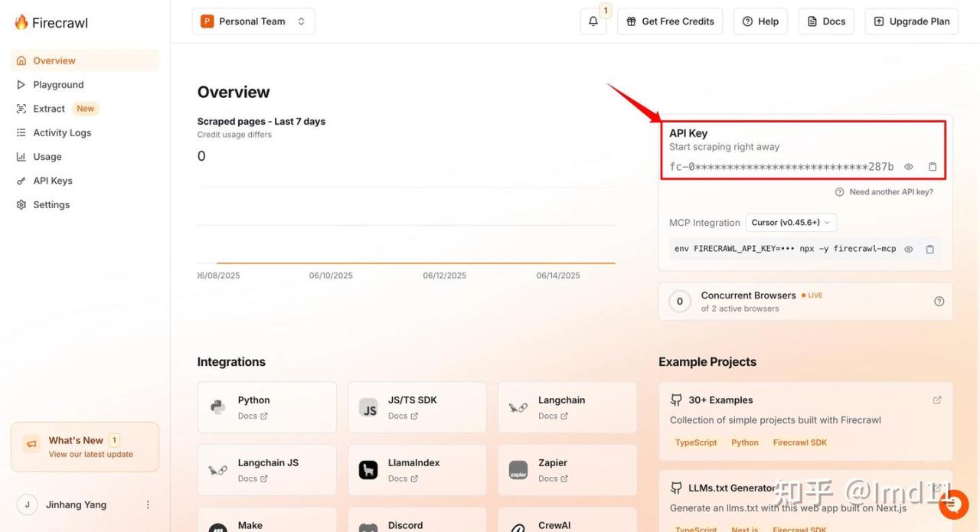Screen dimensions: 980x532
Task: Open user options menu beside Jinhang Yang
Action: point(148,504)
